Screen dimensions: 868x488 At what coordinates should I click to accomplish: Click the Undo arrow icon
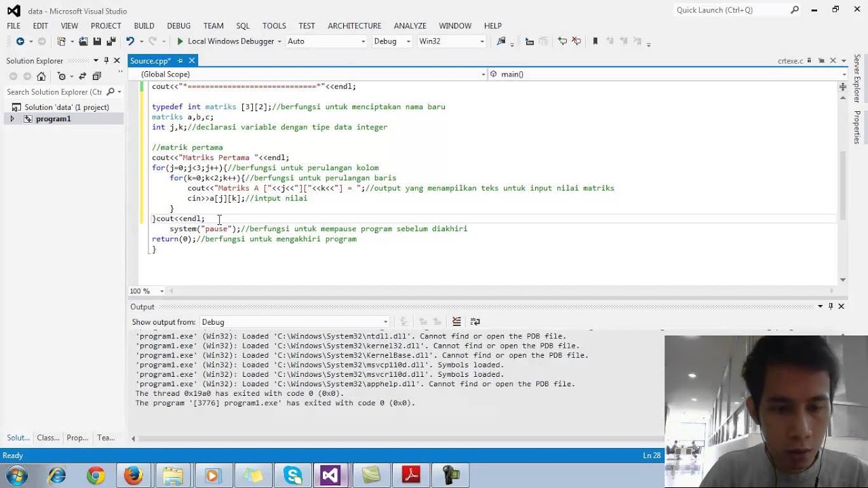[130, 41]
